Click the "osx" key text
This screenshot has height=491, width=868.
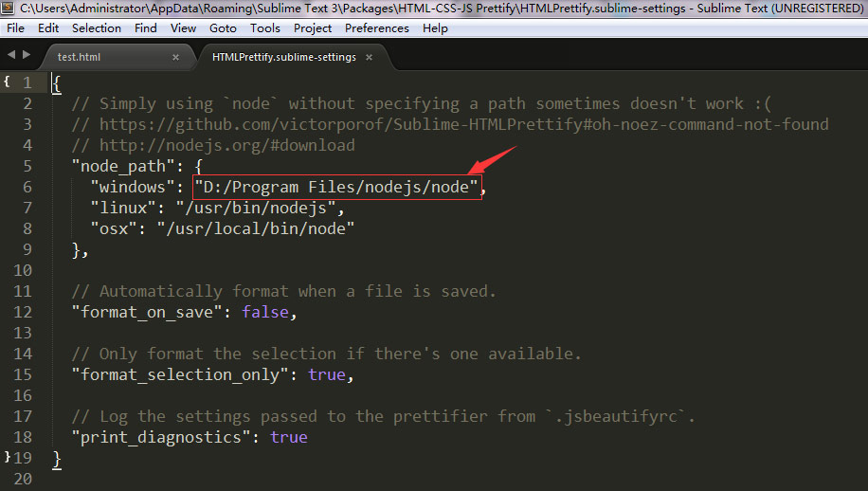114,228
